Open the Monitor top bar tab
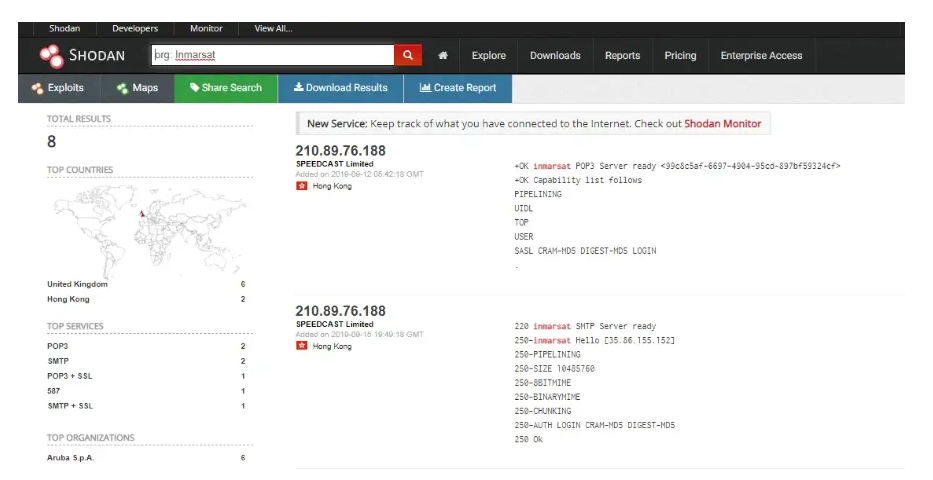This screenshot has height=480, width=933. 206,28
